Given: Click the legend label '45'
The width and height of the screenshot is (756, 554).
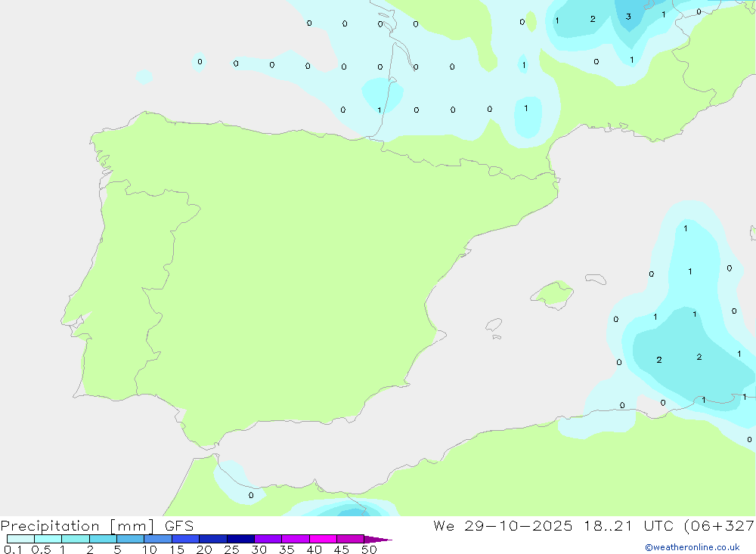Looking at the screenshot, I should point(342,549).
